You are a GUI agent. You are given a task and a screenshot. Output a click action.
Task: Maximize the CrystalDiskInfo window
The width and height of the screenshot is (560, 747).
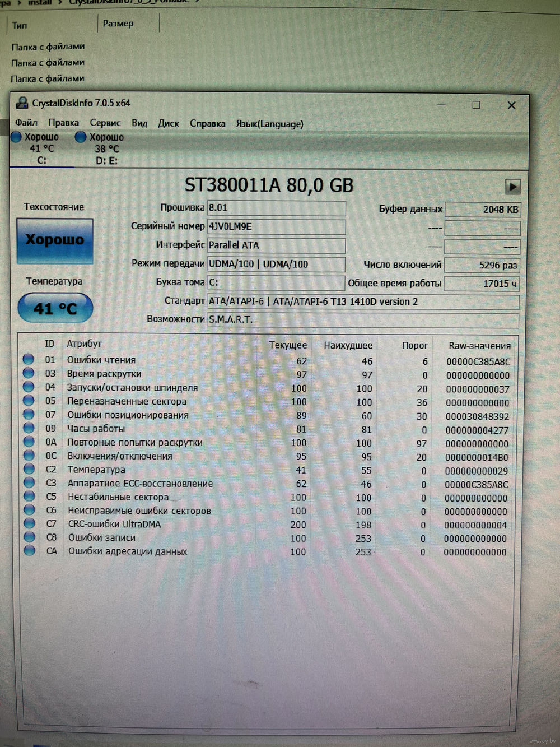coord(476,105)
